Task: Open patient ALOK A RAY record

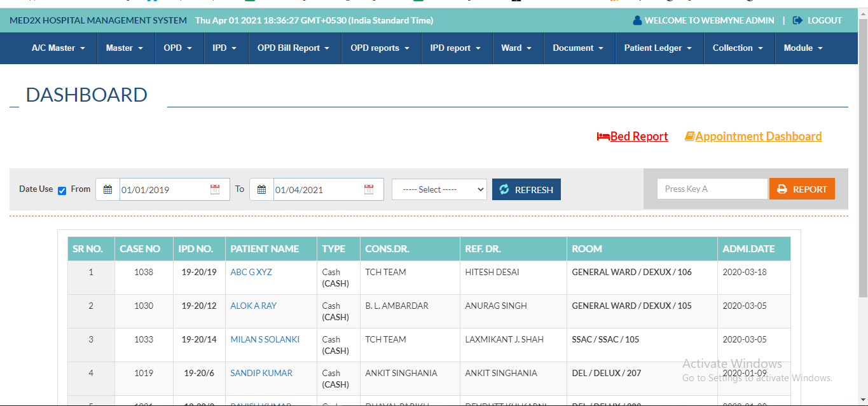Action: tap(254, 306)
